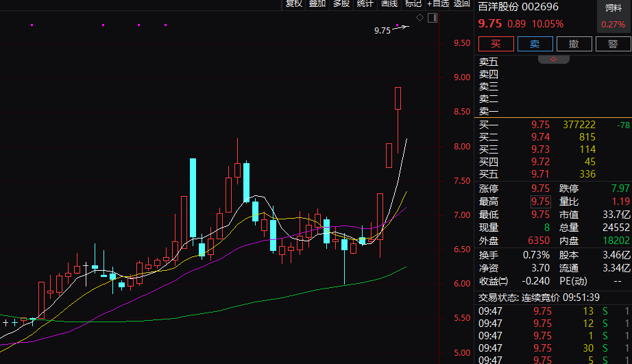
Task: Select the 买一 price 9.75
Action: (540, 125)
